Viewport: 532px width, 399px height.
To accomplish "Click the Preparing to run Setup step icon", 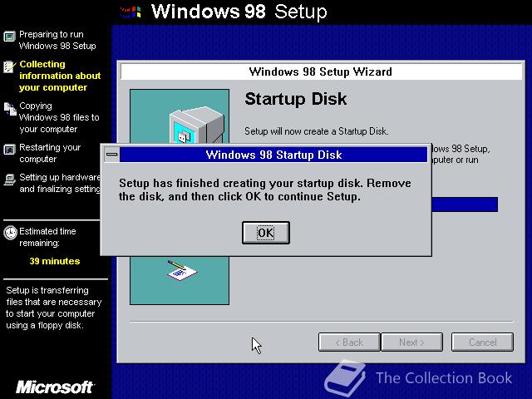I will (9, 36).
